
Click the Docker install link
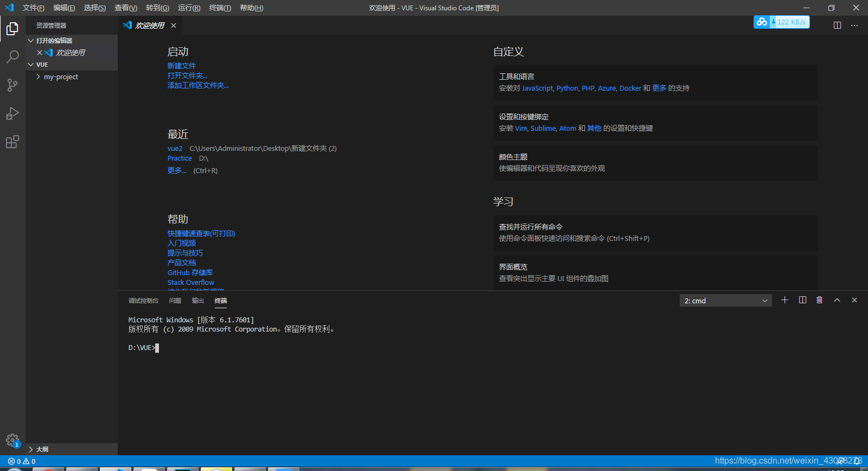coord(630,88)
